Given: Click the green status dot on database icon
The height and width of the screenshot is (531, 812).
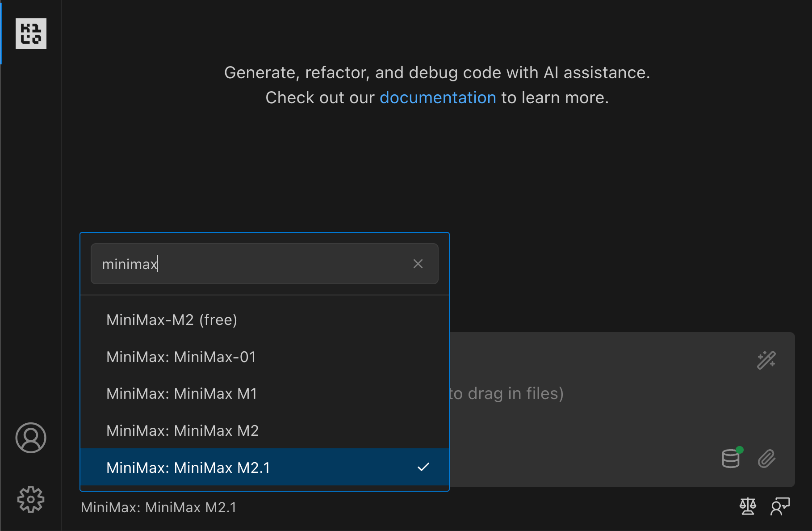Looking at the screenshot, I should (x=740, y=450).
